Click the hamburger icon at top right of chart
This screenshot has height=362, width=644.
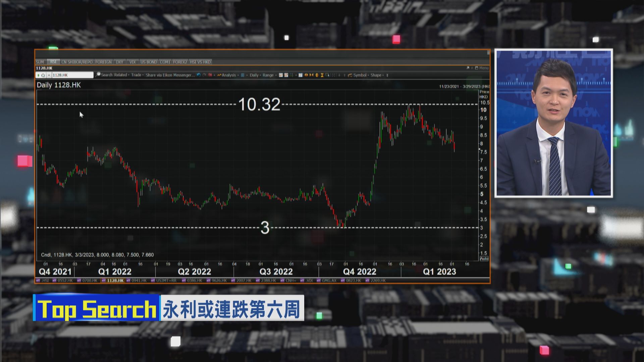[488, 53]
